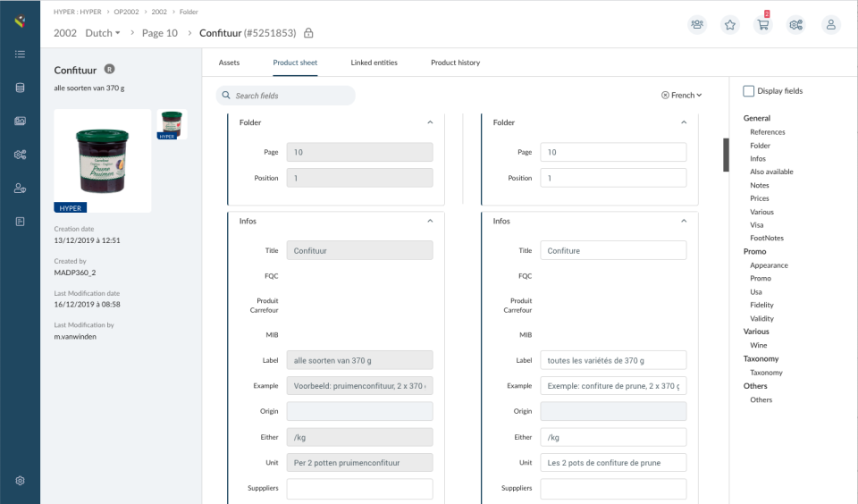Click the lock icon next to Confituur
Screen dimensions: 858x504
308,33
